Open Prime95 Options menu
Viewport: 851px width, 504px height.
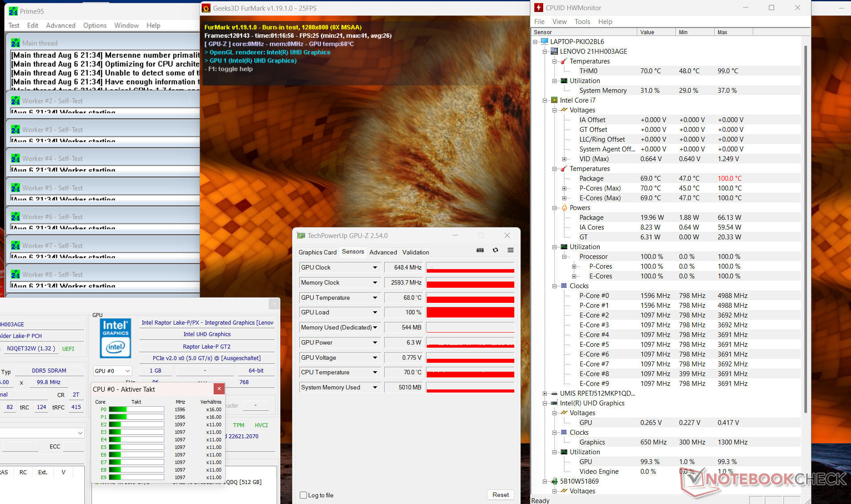pyautogui.click(x=95, y=25)
